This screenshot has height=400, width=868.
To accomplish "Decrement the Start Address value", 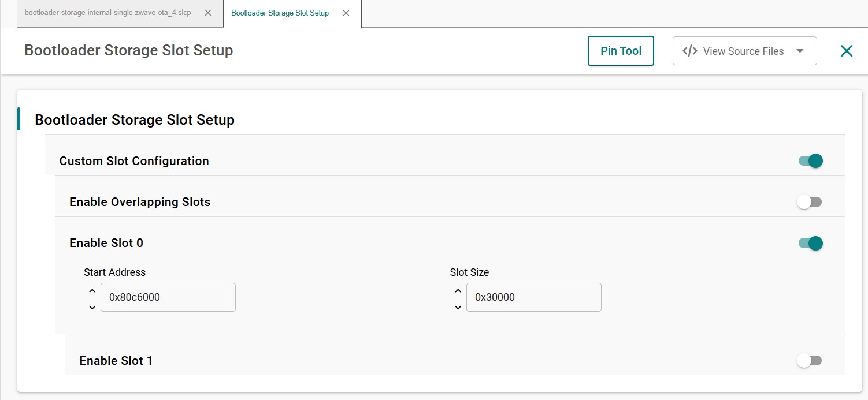I will (x=92, y=307).
